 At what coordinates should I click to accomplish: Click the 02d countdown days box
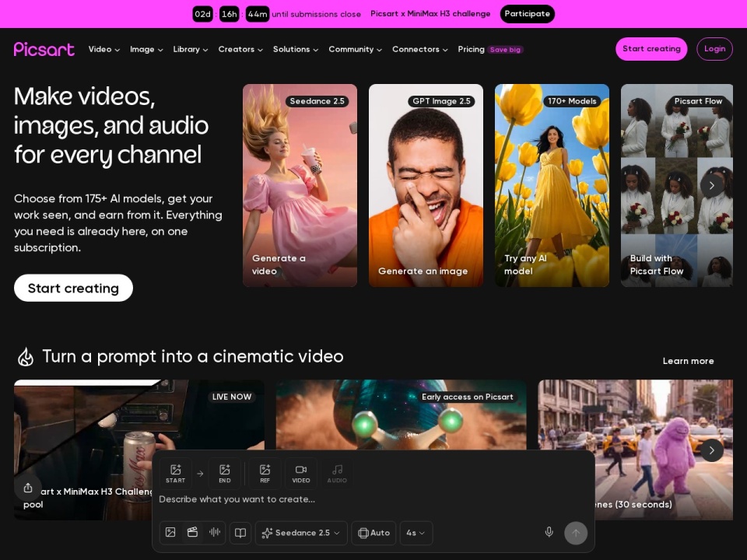202,14
